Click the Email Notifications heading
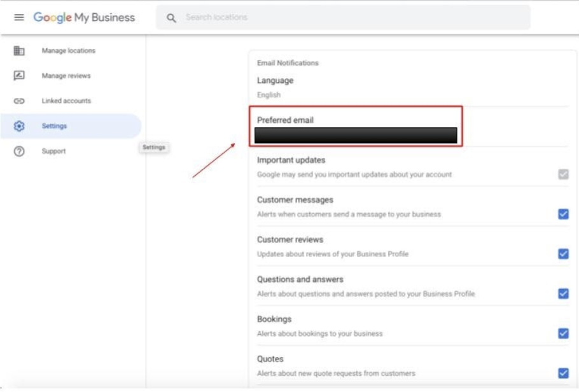 pos(288,63)
